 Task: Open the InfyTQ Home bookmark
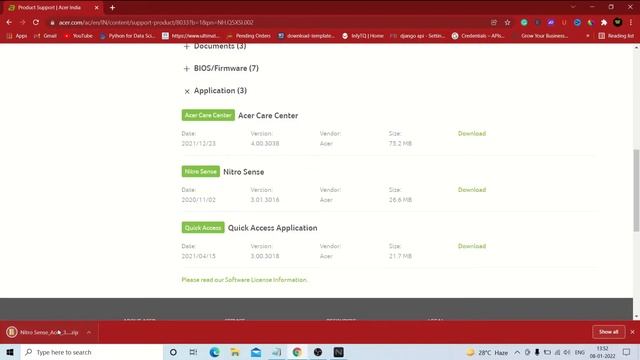363,36
